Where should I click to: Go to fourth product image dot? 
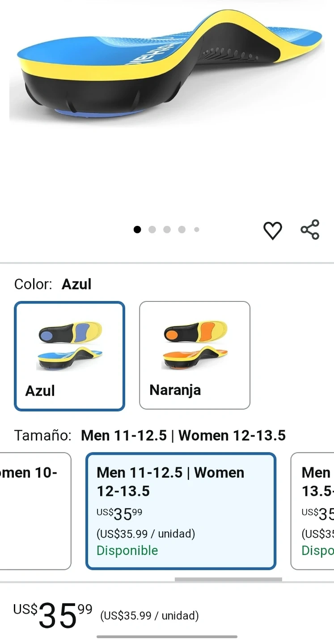point(182,229)
